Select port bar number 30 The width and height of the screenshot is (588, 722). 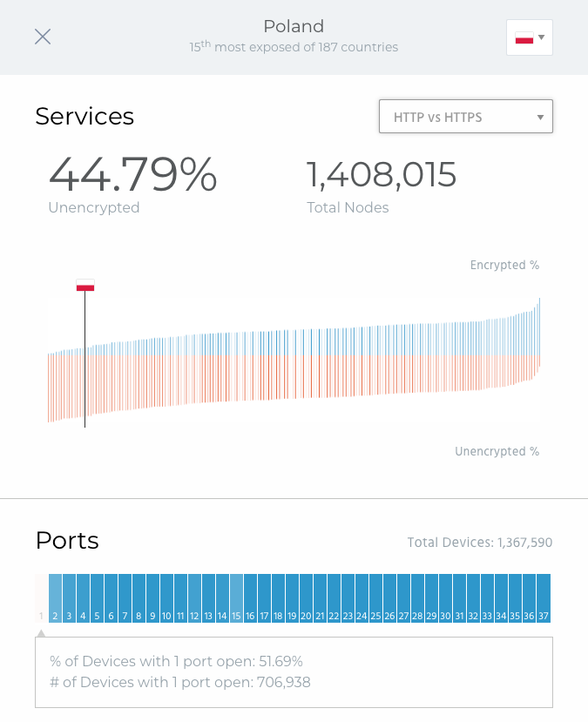point(445,598)
